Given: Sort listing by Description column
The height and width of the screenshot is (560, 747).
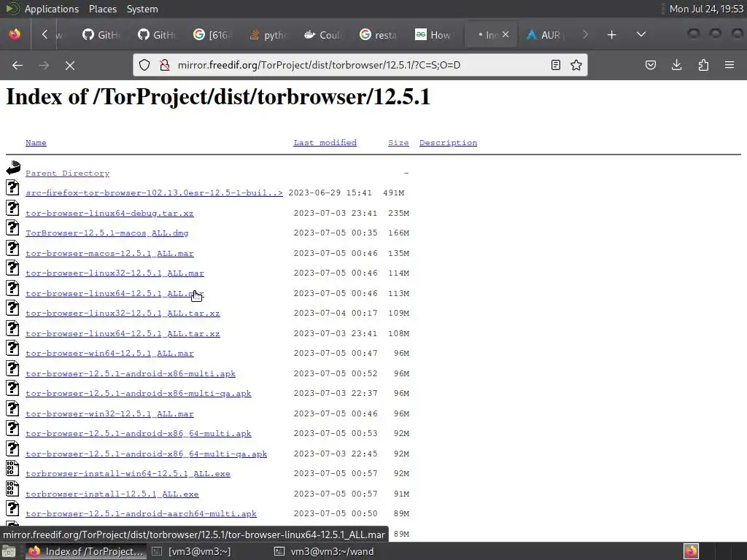Looking at the screenshot, I should coord(448,142).
